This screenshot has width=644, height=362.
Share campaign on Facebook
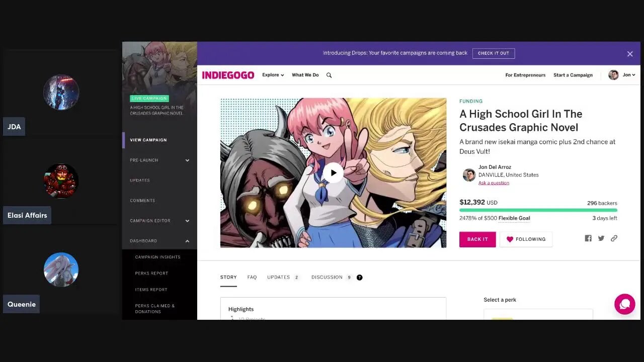click(x=588, y=238)
